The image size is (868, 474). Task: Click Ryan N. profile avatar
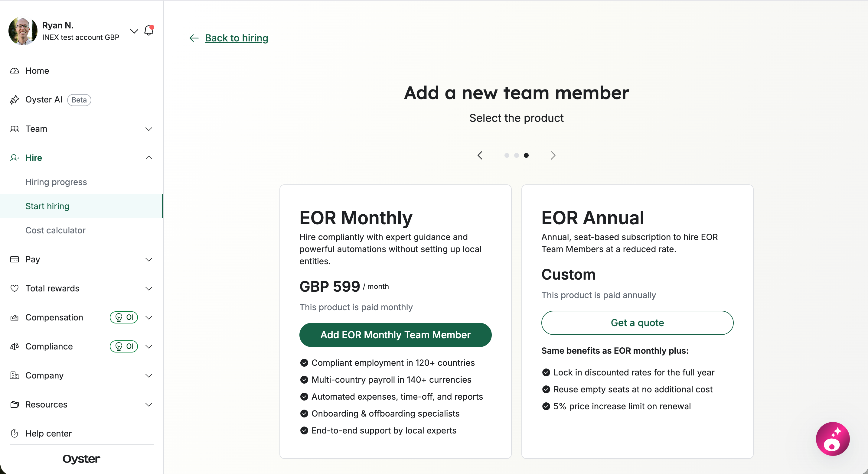click(23, 31)
